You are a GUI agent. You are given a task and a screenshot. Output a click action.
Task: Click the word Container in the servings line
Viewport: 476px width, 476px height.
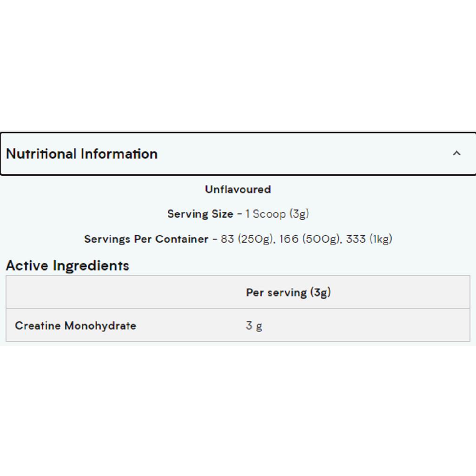[x=182, y=239]
